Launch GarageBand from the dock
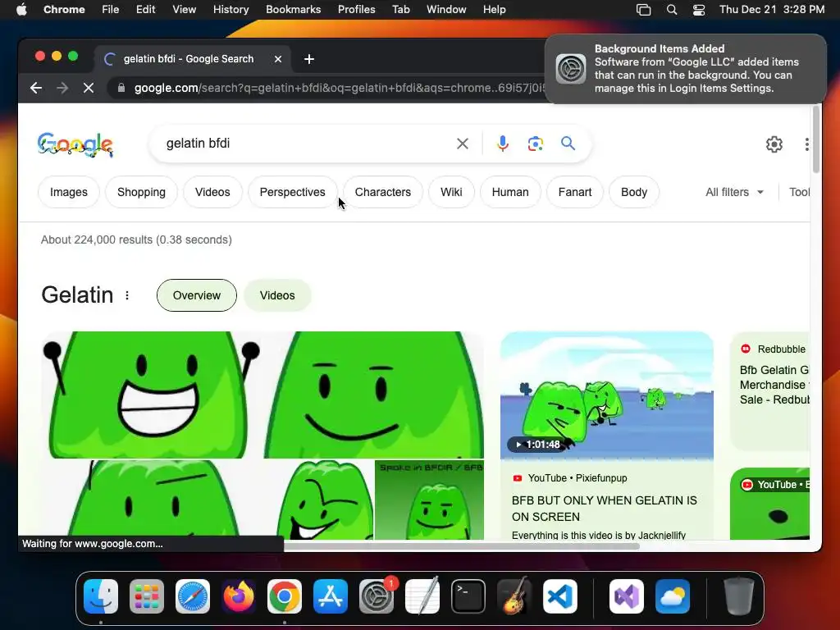The image size is (840, 630). [x=514, y=596]
